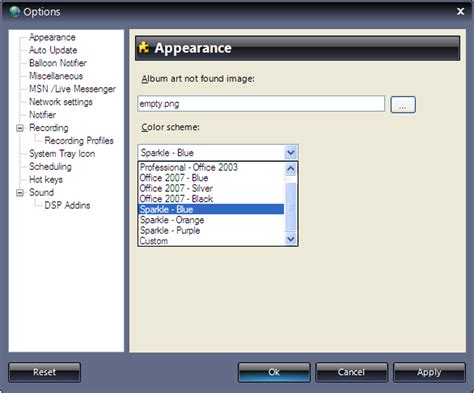Apply the appearance changes
Viewport: 474px width, 393px height.
[429, 372]
